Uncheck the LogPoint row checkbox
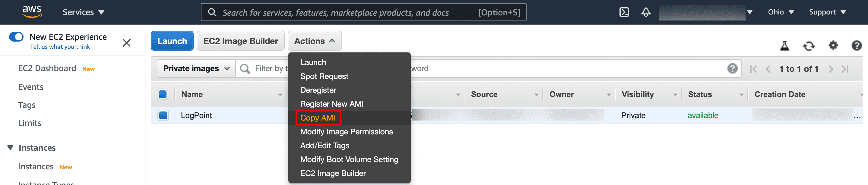The height and width of the screenshot is (185, 868). click(163, 115)
